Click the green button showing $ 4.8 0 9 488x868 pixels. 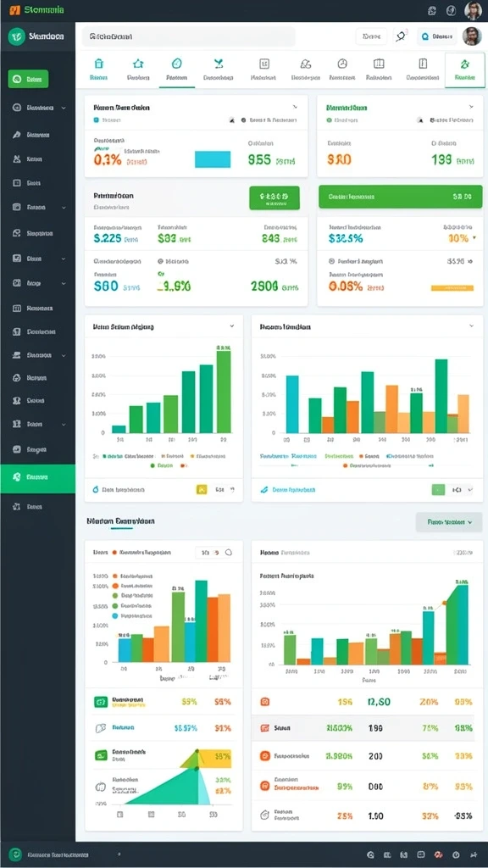tap(274, 198)
